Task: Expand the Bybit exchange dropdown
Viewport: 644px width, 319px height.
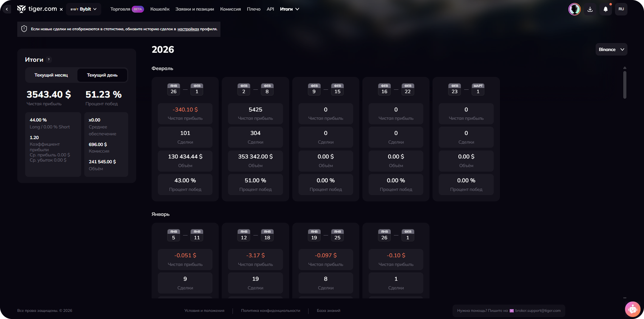Action: 83,9
